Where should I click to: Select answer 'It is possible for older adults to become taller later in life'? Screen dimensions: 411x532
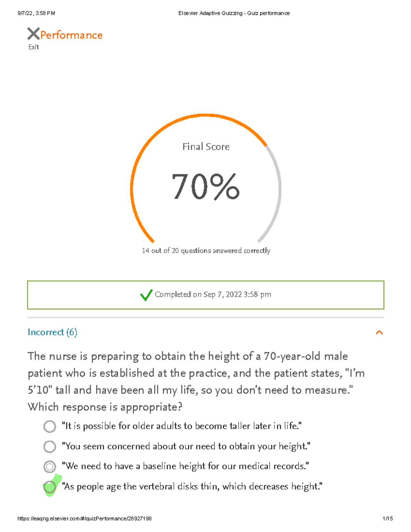click(50, 426)
